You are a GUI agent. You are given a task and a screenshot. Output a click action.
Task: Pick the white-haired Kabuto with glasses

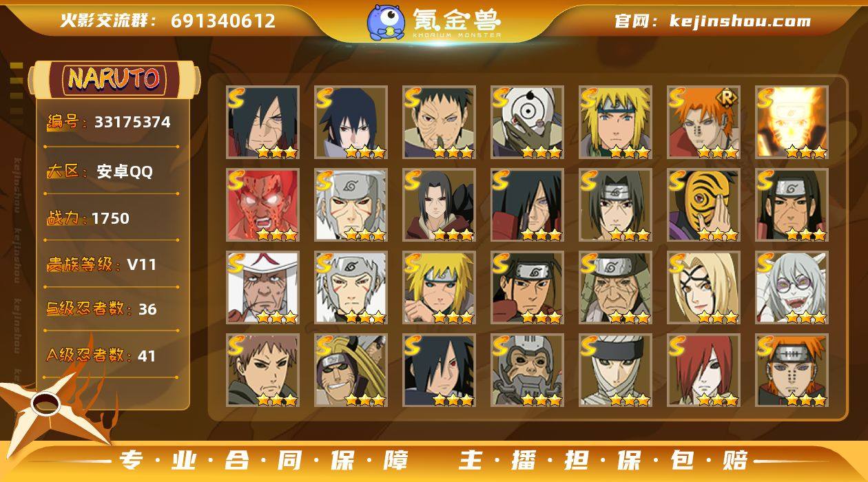click(792, 288)
